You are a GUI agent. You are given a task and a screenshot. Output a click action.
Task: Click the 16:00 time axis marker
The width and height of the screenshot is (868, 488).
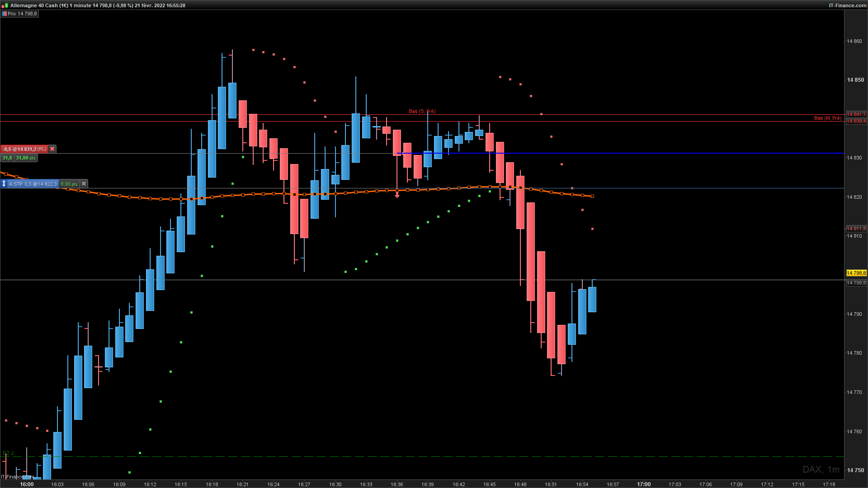27,484
